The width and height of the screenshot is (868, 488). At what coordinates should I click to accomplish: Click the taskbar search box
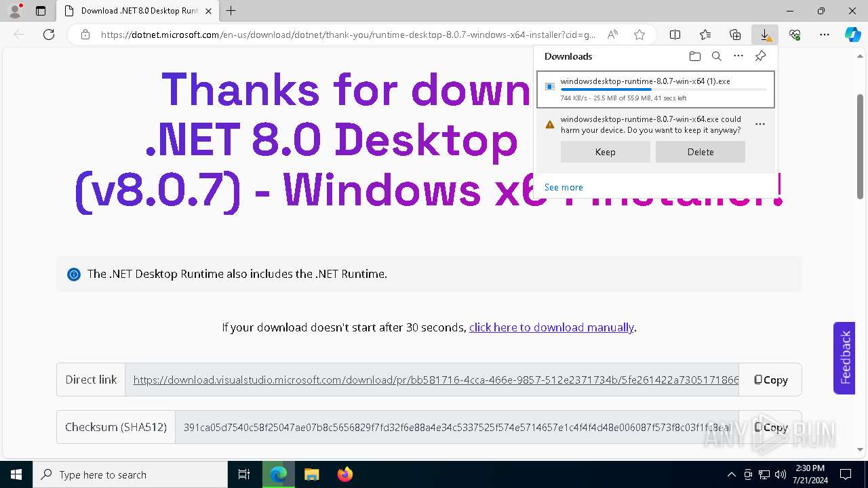pyautogui.click(x=130, y=474)
